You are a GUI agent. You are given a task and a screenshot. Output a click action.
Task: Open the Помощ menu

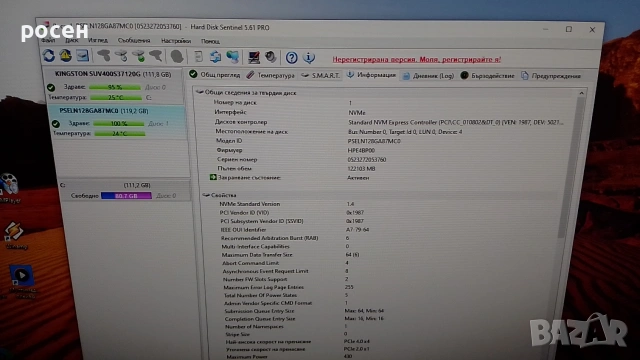(210, 41)
